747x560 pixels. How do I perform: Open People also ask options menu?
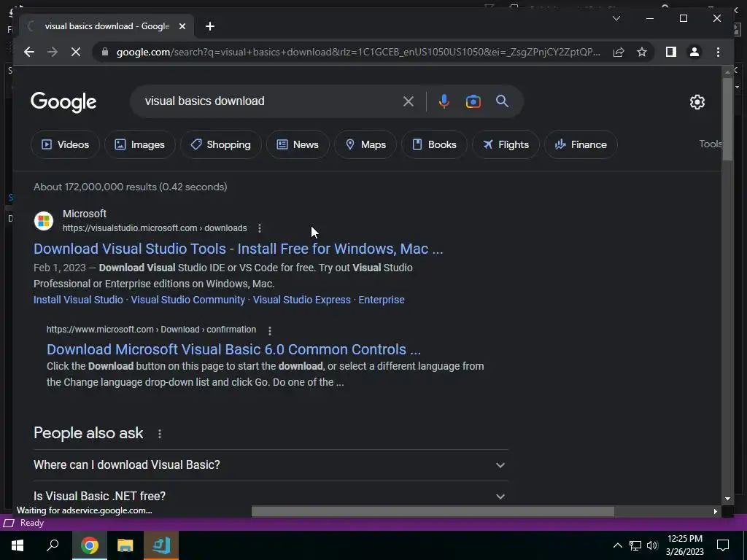pyautogui.click(x=160, y=434)
